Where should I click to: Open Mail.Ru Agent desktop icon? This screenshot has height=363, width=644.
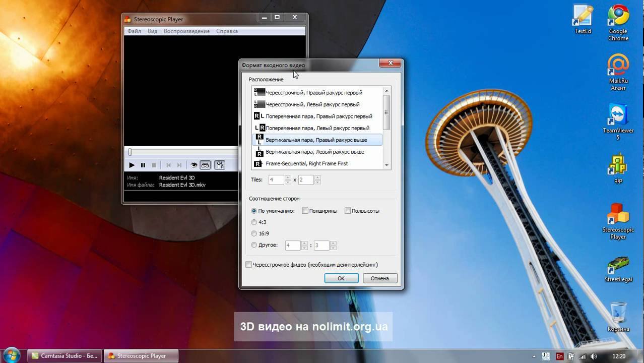[x=618, y=72]
